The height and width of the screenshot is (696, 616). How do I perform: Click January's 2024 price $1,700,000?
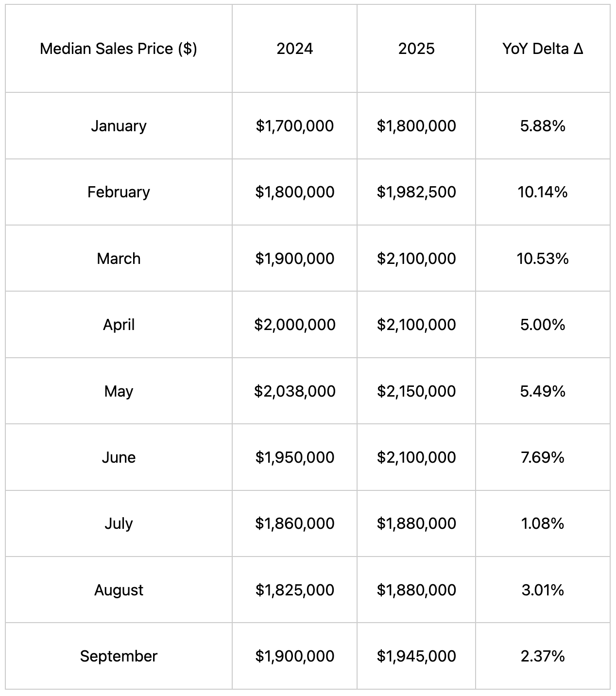[x=294, y=126]
